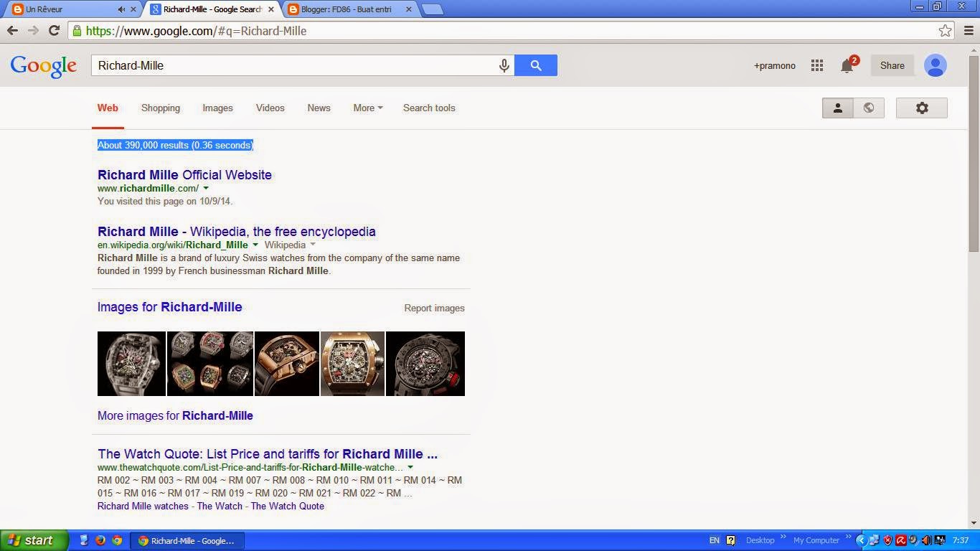This screenshot has height=551, width=980.
Task: Click Show Desktop quick launch icon
Action: [x=83, y=540]
